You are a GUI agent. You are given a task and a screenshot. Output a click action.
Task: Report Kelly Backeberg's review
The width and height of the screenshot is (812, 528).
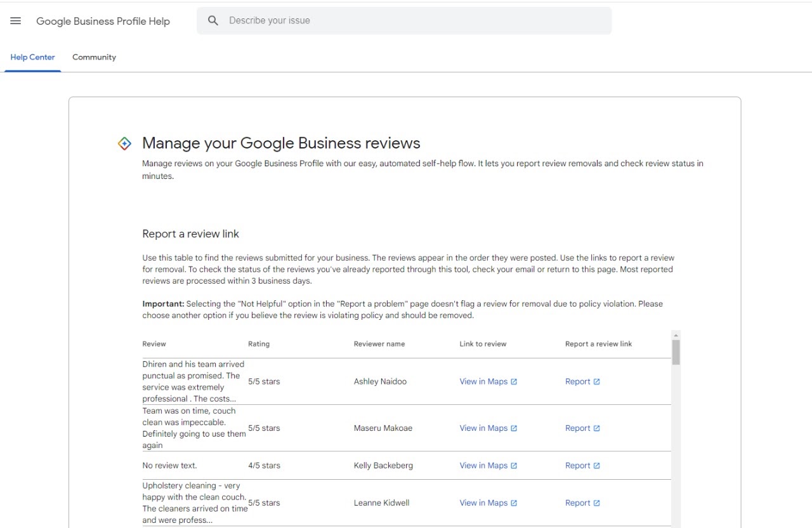point(582,465)
